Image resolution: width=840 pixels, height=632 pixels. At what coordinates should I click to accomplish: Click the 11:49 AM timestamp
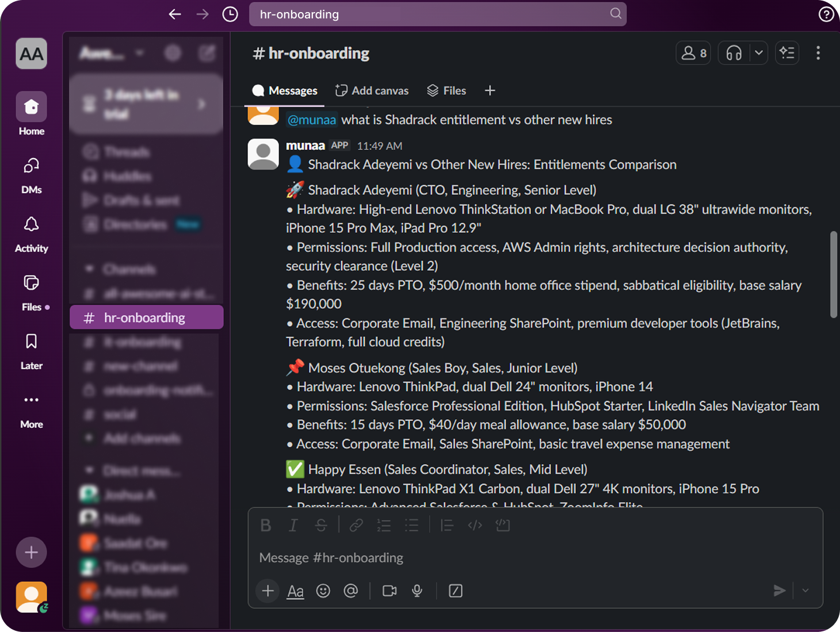point(380,146)
